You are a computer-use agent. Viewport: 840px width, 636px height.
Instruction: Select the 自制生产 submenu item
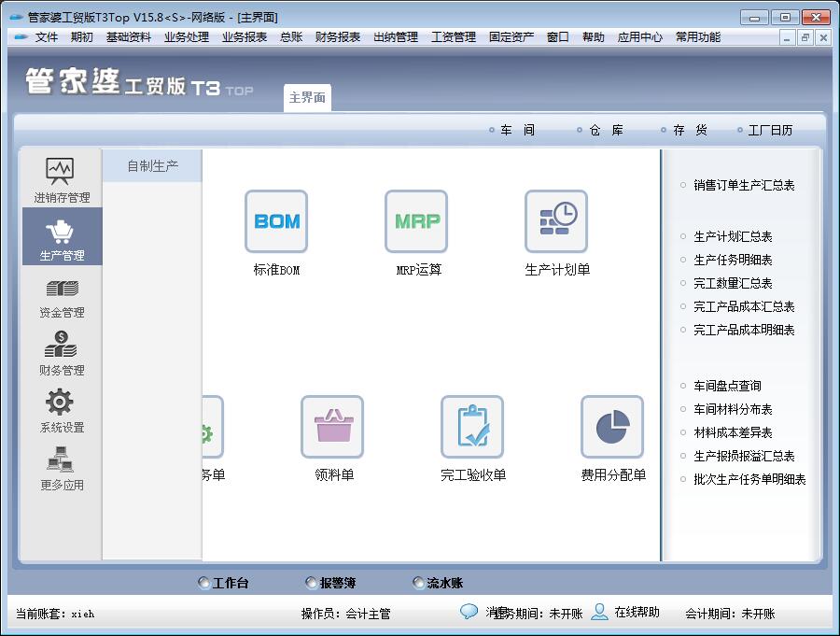152,167
